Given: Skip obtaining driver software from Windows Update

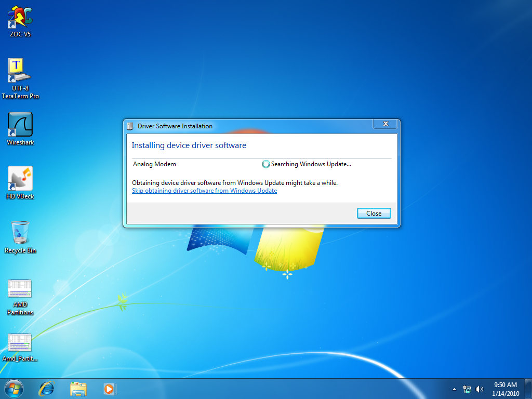Looking at the screenshot, I should [204, 191].
